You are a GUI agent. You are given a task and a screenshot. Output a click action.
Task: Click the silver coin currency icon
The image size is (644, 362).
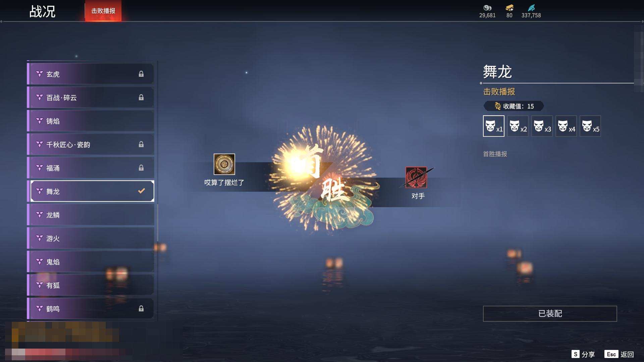click(487, 8)
